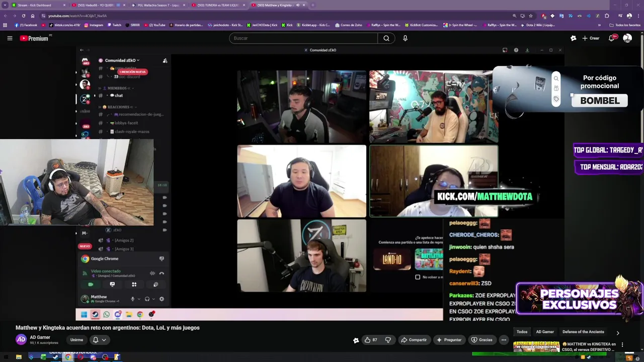View site information icon in address bar

(43, 16)
